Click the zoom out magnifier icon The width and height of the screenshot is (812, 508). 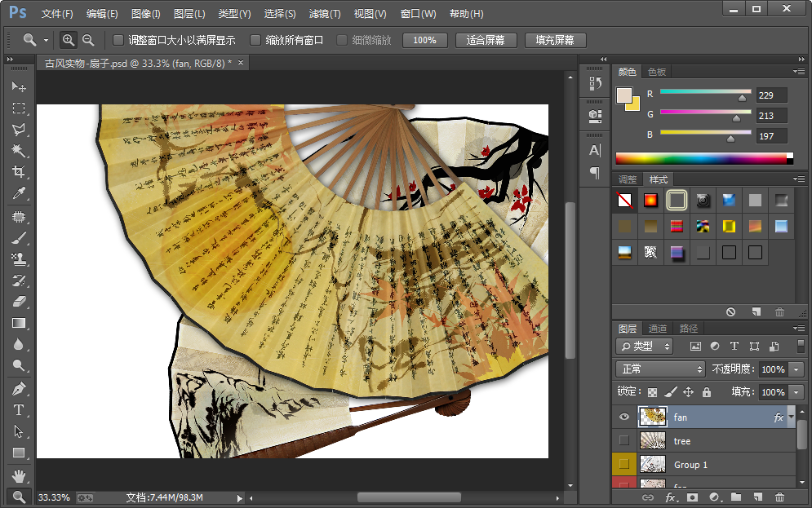tap(88, 40)
